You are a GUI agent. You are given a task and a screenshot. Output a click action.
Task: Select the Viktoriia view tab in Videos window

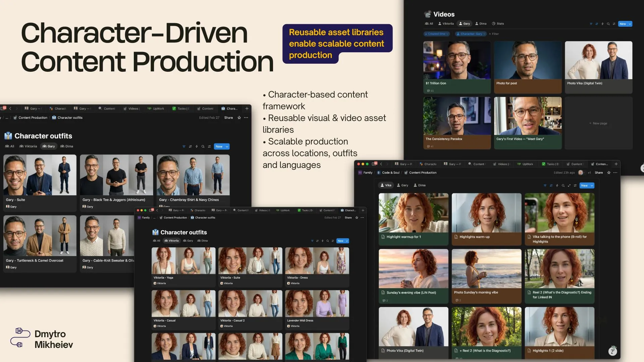coord(446,24)
